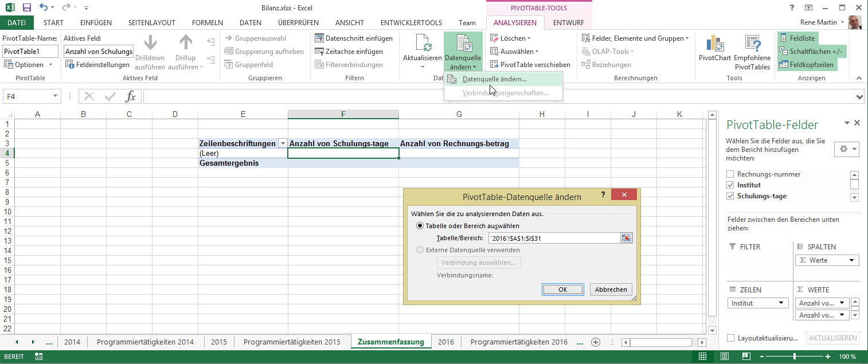The image size is (868, 364).
Task: Switch to Page Layout view in the status bar
Action: pos(724,357)
